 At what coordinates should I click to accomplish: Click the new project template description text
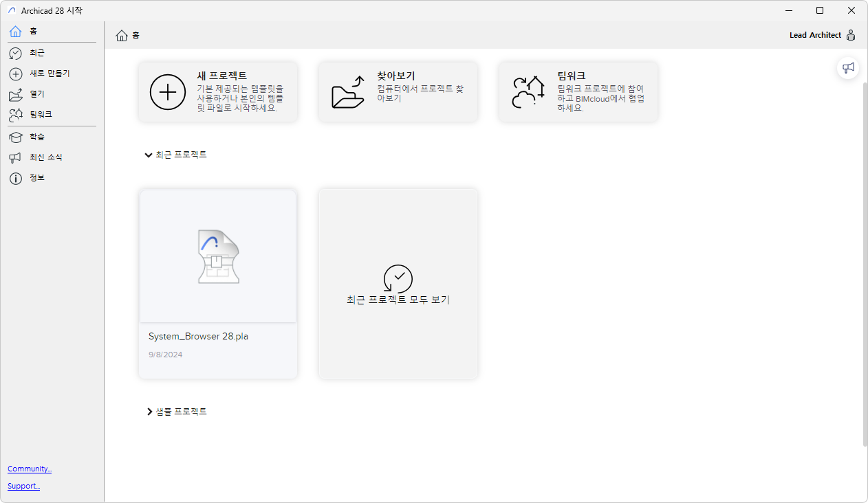241,98
